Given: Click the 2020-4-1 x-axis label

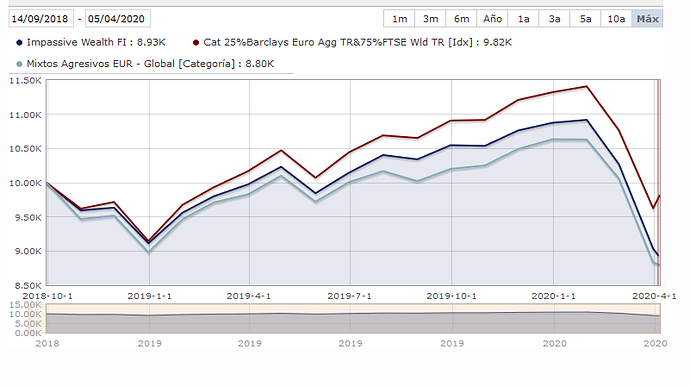Looking at the screenshot, I should pyautogui.click(x=654, y=296).
